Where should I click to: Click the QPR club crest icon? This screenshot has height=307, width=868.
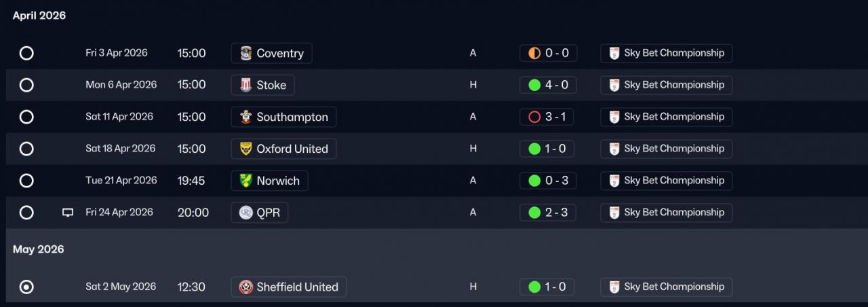click(245, 213)
